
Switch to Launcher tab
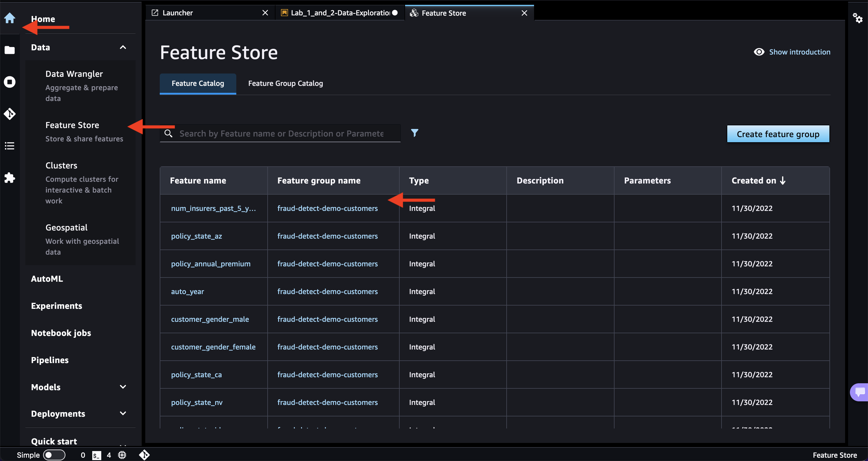[x=210, y=13]
